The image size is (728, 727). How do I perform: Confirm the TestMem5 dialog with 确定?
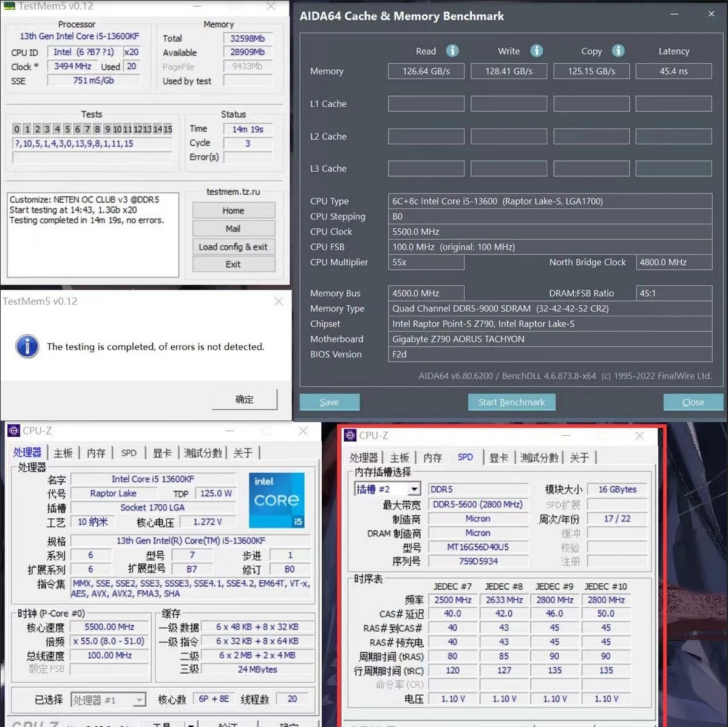244,399
